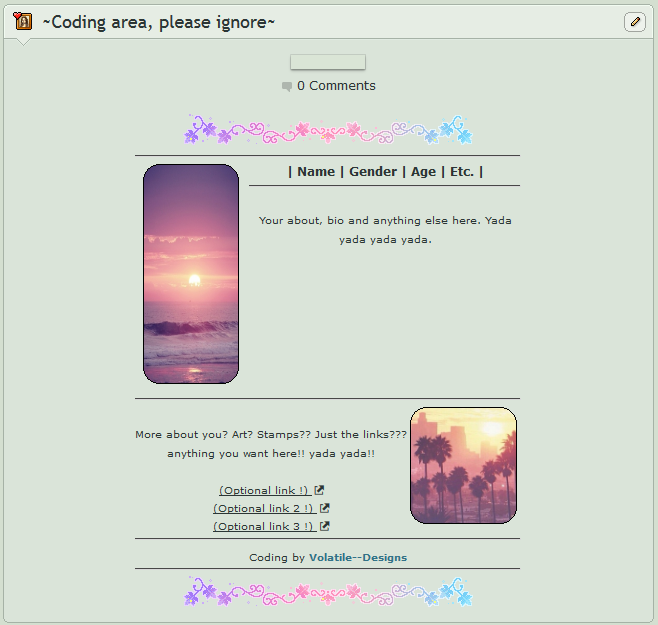658x625 pixels.
Task: Click external link icon beside Optional link !
Action: [x=319, y=490]
